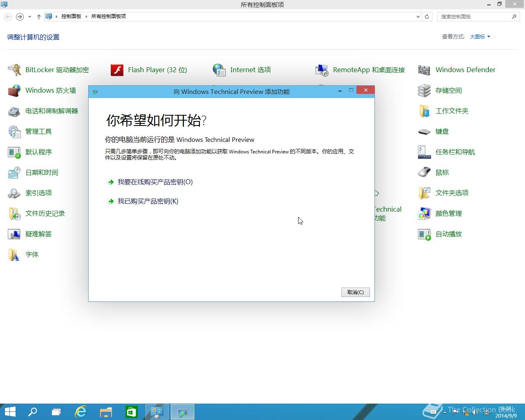The height and width of the screenshot is (420, 525).
Task: Open the date and time calendar icon
Action: pos(14,172)
